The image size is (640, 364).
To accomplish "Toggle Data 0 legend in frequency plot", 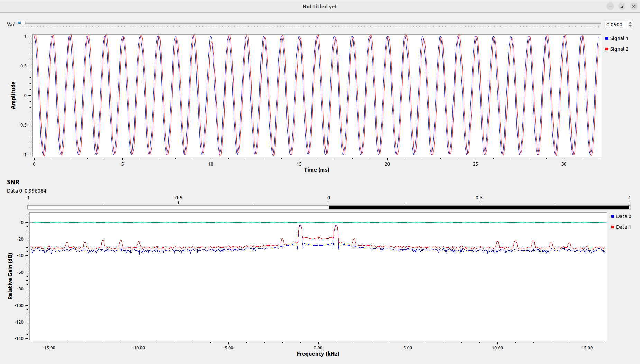I will 621,216.
